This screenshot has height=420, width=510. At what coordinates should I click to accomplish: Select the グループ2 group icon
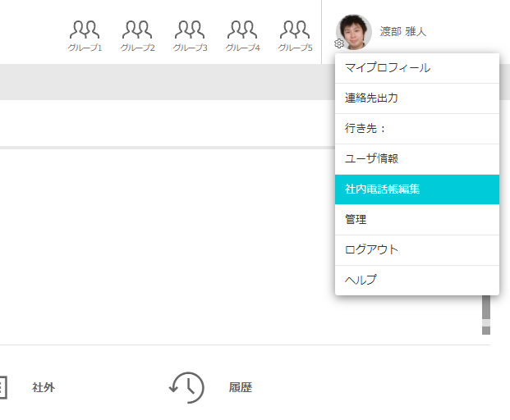coord(137,34)
